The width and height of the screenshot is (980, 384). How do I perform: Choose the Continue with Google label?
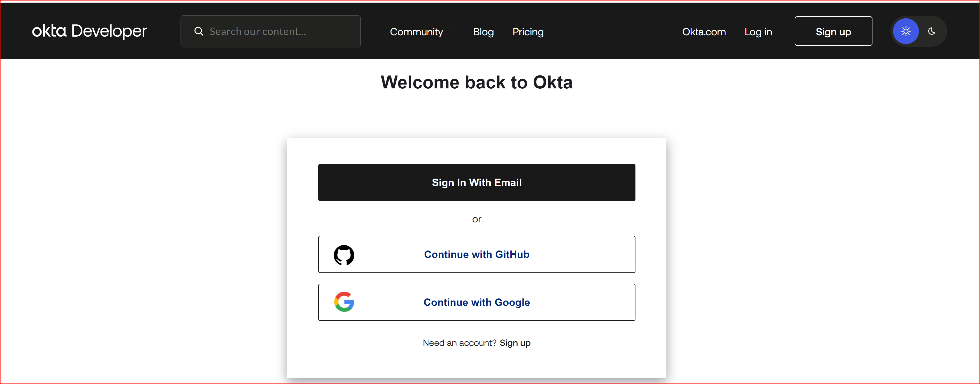(476, 302)
